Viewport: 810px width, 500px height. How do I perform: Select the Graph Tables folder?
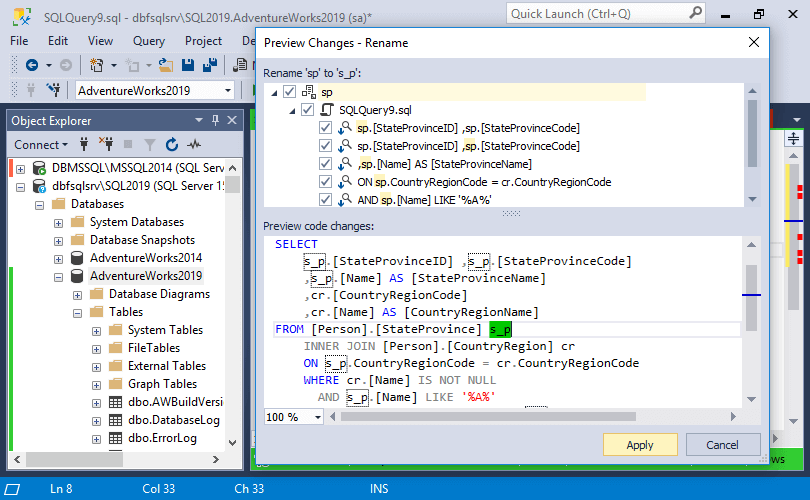click(x=162, y=384)
